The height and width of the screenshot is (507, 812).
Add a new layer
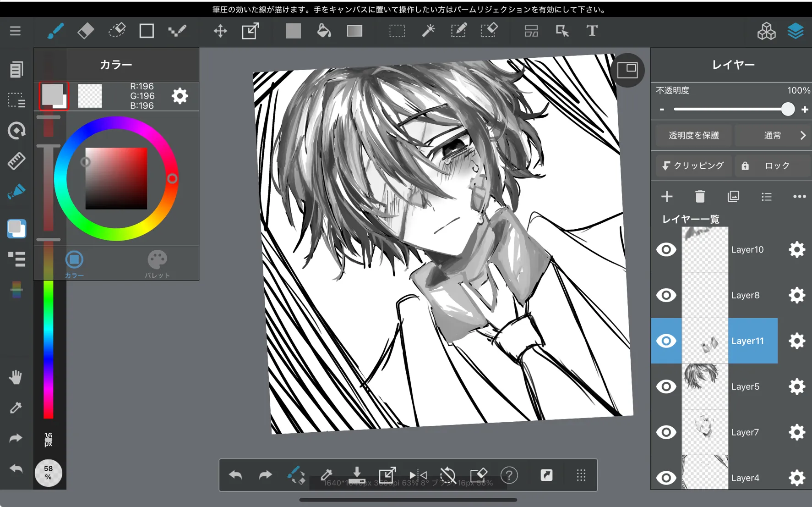[x=667, y=197]
